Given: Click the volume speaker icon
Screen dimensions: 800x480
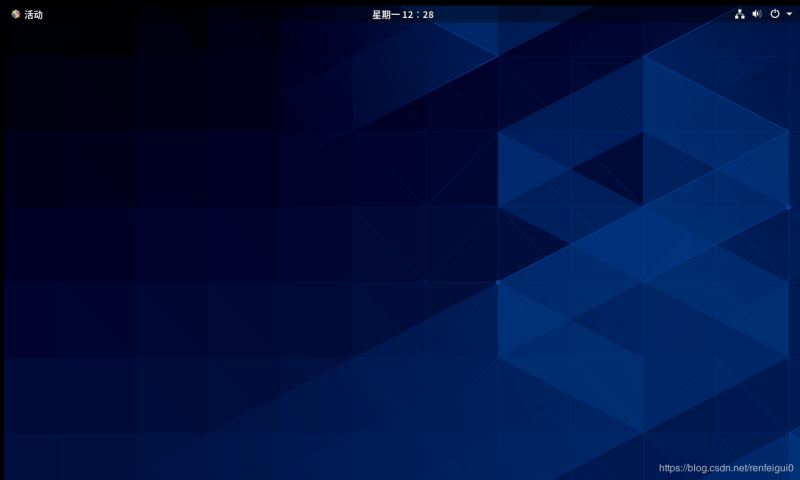Looking at the screenshot, I should tap(757, 14).
